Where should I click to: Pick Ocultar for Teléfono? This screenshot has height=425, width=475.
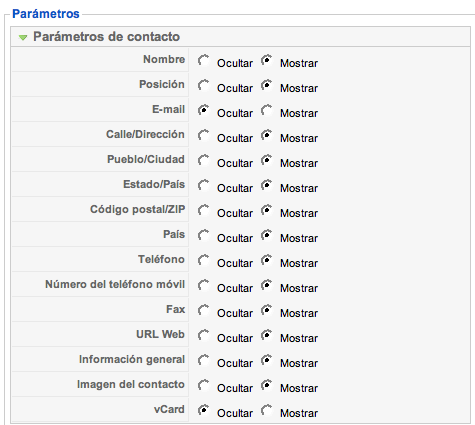coord(203,260)
